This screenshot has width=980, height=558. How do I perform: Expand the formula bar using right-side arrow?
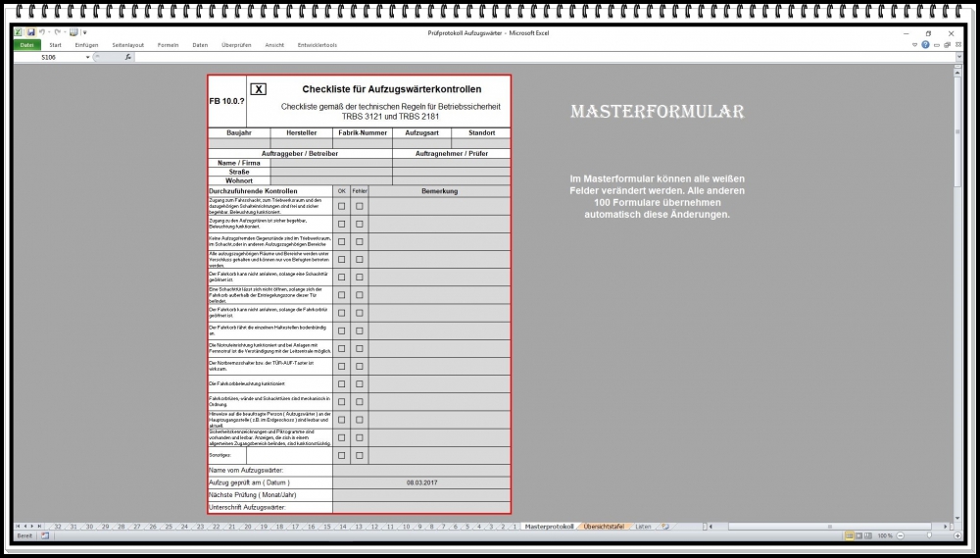(959, 57)
